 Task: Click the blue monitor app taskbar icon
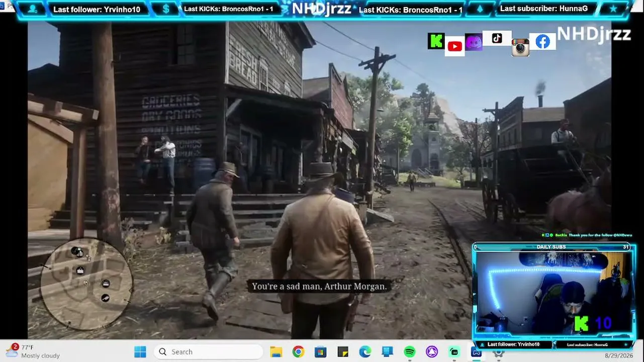387,352
